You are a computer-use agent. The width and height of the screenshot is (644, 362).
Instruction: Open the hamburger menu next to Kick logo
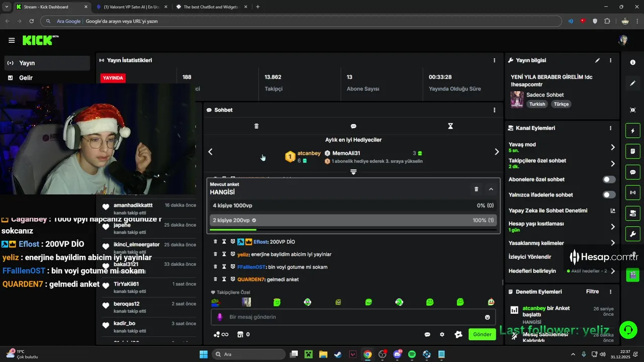(x=12, y=40)
